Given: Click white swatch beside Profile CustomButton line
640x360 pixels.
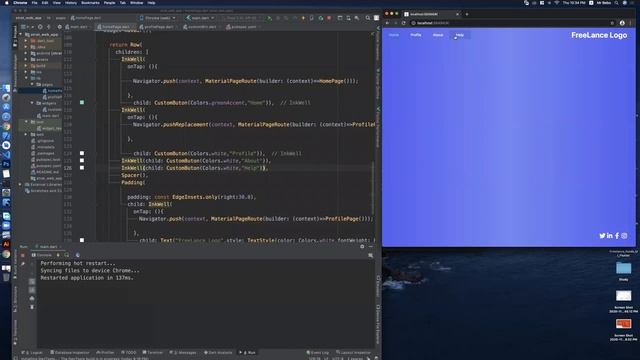Looking at the screenshot, I should tap(82, 153).
